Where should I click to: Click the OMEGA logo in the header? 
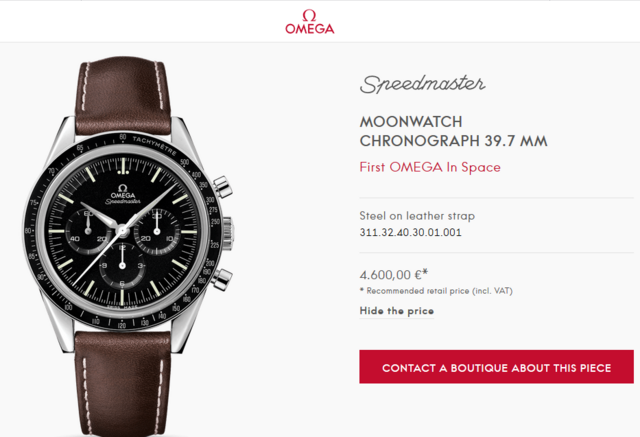click(x=309, y=22)
